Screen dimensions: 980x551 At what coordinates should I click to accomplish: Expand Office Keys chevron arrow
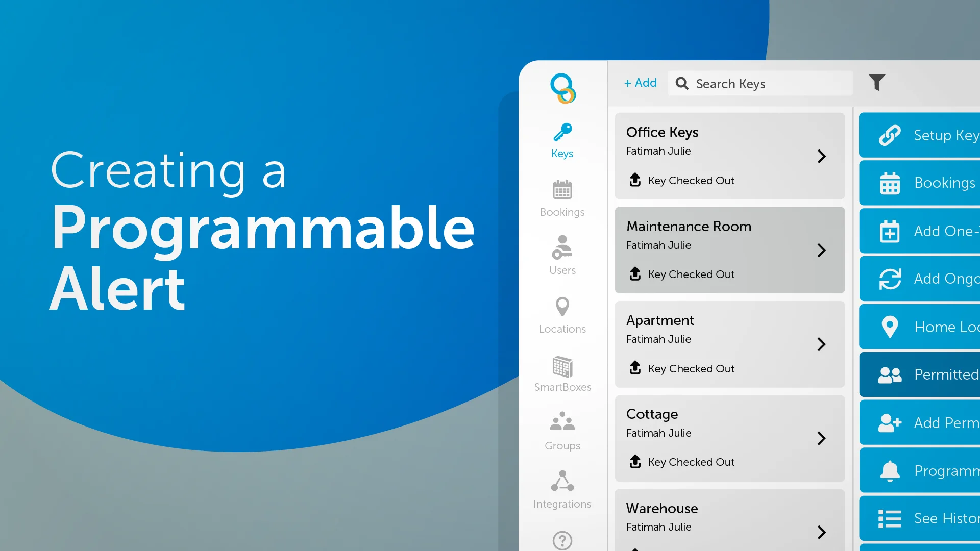point(821,156)
